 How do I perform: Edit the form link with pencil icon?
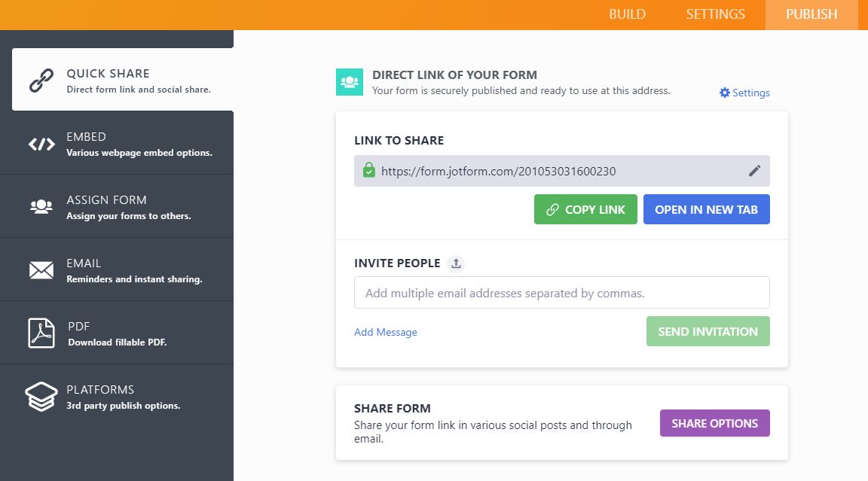point(754,171)
